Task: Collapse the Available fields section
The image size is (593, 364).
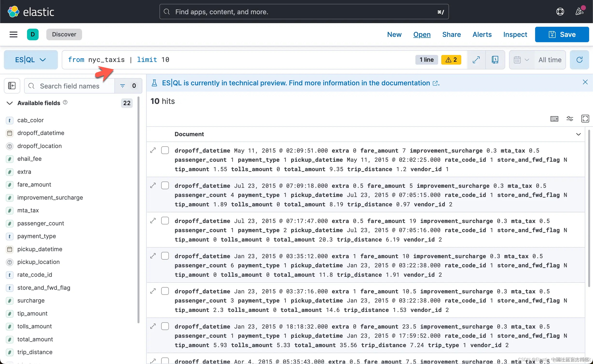Action: tap(10, 103)
